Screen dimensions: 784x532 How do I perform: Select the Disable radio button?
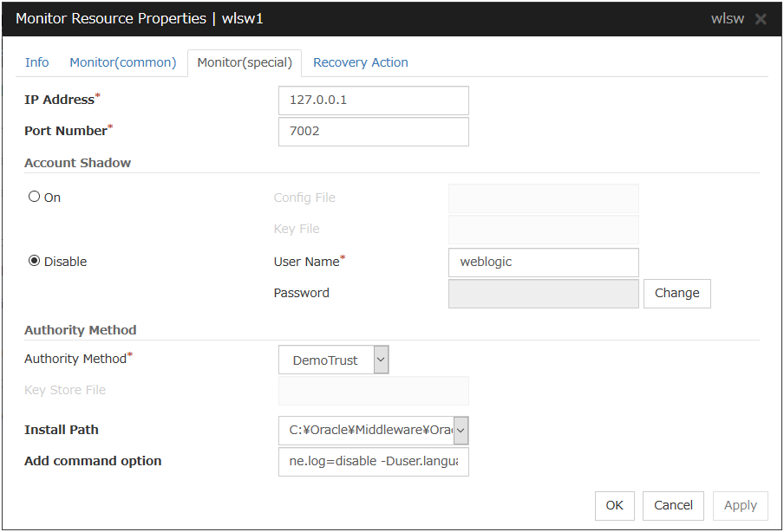35,261
